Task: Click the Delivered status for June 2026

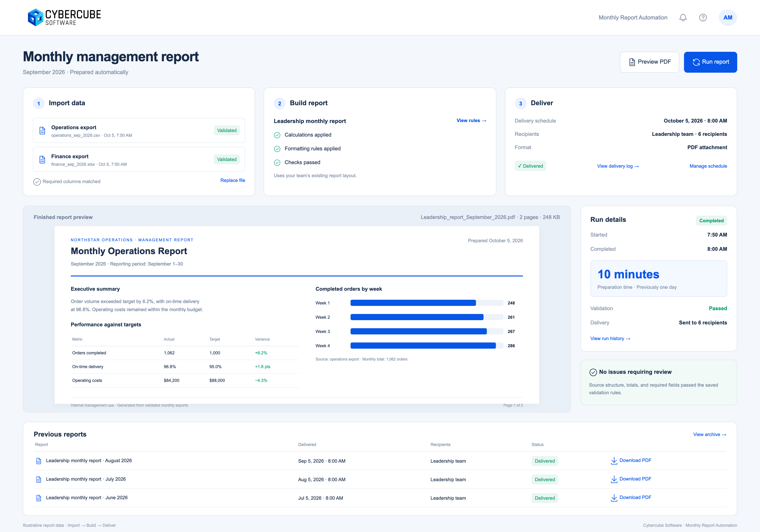Action: coord(545,498)
